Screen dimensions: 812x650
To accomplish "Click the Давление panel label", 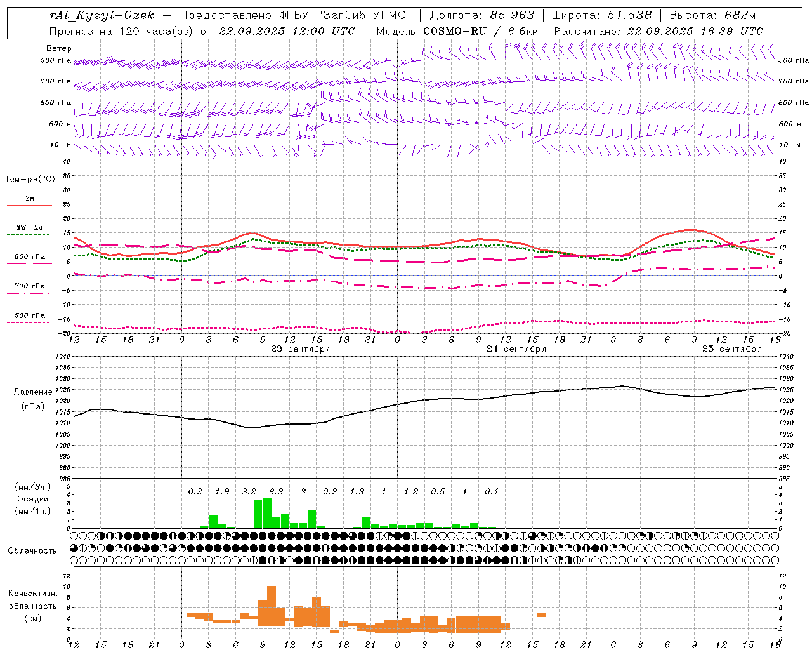I will click(33, 392).
